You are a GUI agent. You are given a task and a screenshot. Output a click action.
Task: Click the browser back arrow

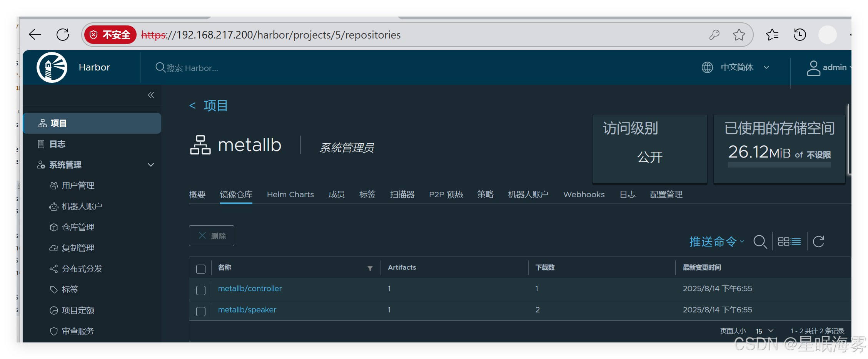tap(35, 35)
